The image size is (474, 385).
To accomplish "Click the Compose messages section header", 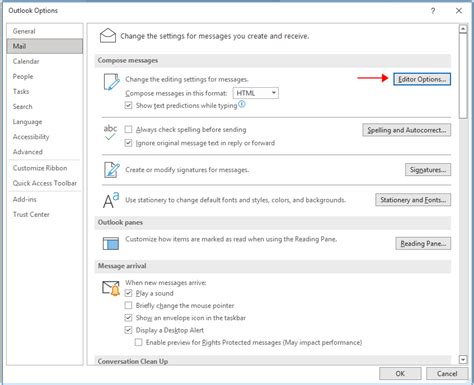I will 273,61.
